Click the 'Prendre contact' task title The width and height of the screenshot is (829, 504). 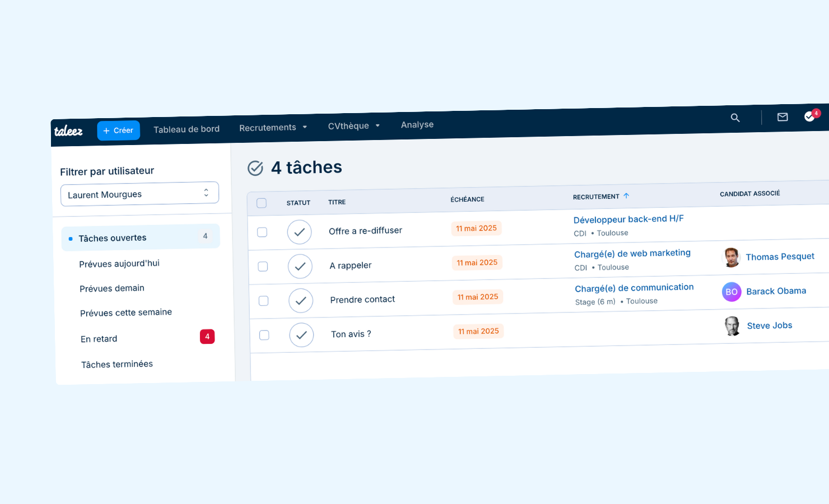click(x=362, y=300)
